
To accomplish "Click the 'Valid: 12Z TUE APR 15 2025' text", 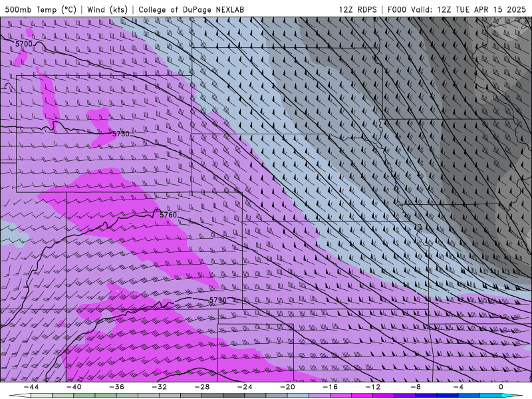I will (468, 9).
